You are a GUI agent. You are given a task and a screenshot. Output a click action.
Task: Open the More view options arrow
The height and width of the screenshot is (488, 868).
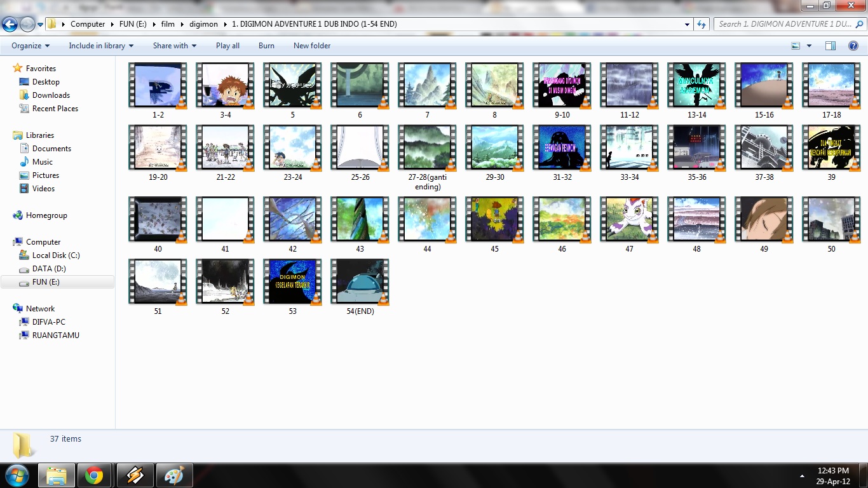(809, 46)
